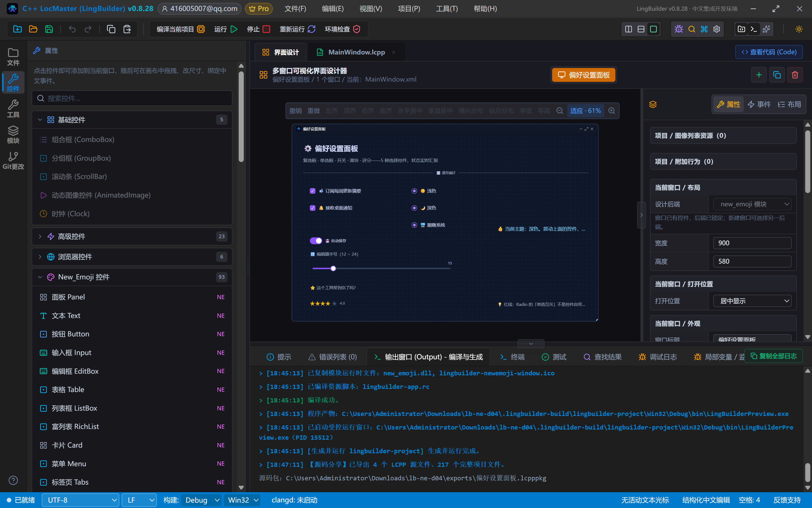Click the save icon in toolbar
The height and width of the screenshot is (508, 812).
pos(49,29)
